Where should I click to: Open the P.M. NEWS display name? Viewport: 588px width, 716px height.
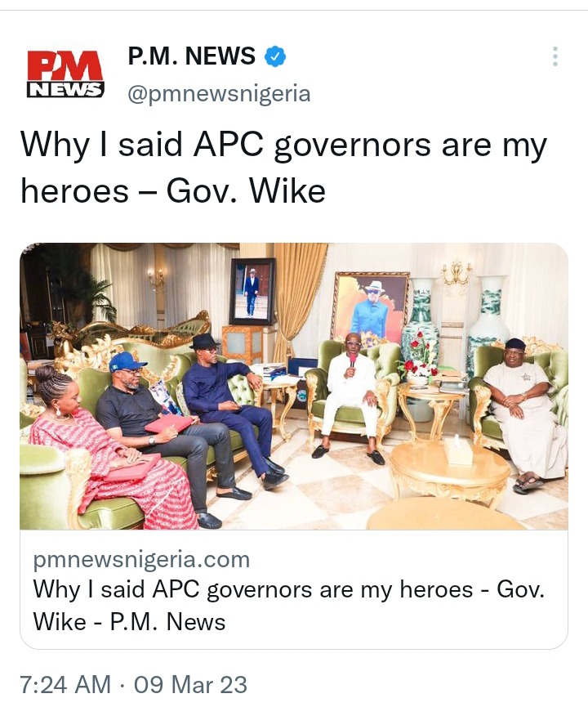click(191, 56)
